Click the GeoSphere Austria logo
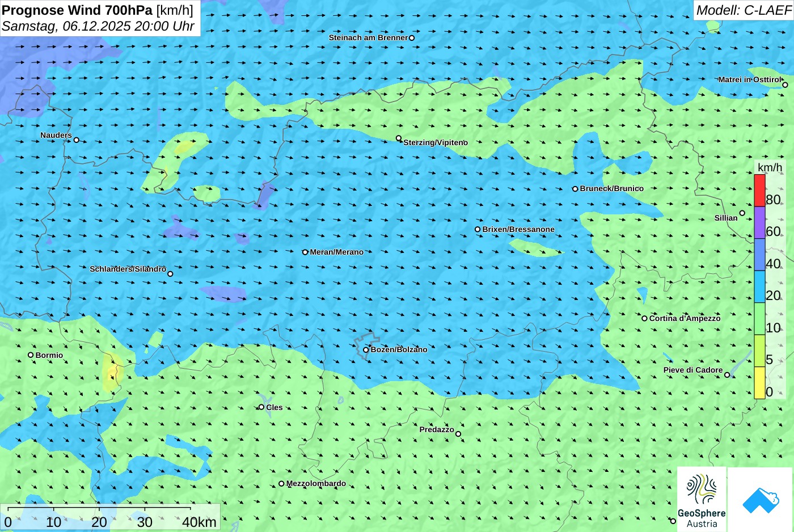This screenshot has width=794, height=532. click(702, 499)
